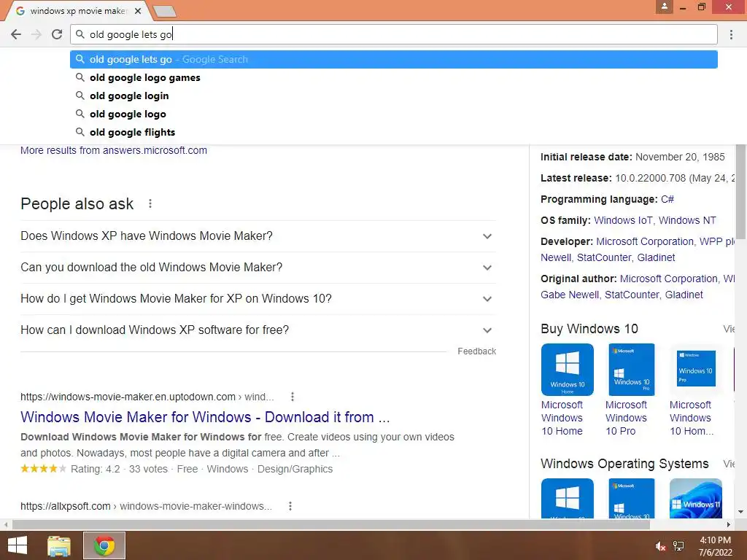Image resolution: width=747 pixels, height=560 pixels.
Task: Open the 'Microsoft Windows 10 Home' product thumbnail
Action: click(568, 370)
